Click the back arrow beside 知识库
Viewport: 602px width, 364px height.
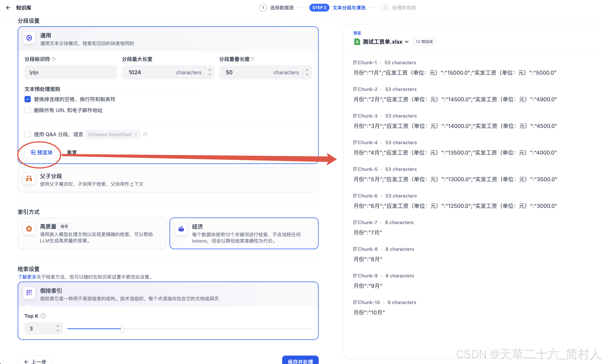tap(8, 8)
